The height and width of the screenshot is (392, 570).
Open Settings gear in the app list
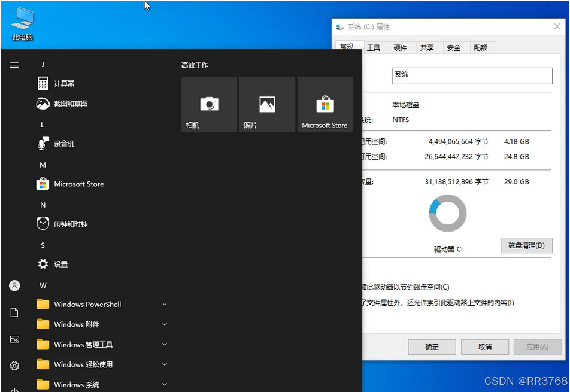pyautogui.click(x=43, y=264)
